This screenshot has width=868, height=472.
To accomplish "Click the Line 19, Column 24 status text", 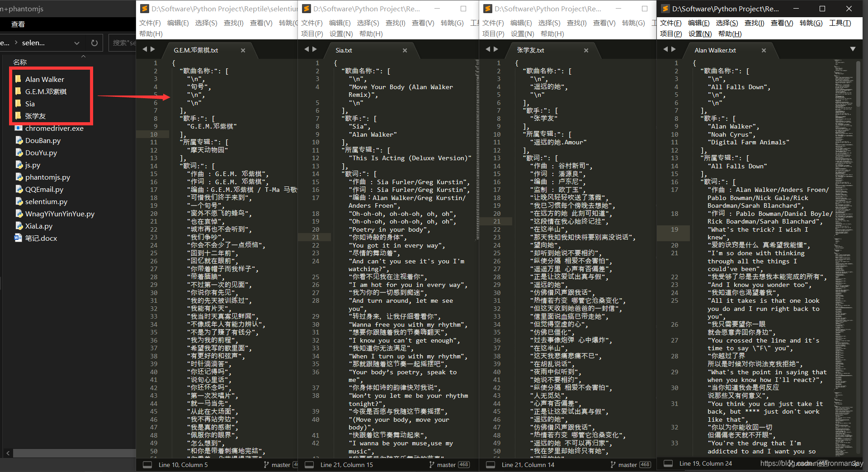I will coord(705,463).
